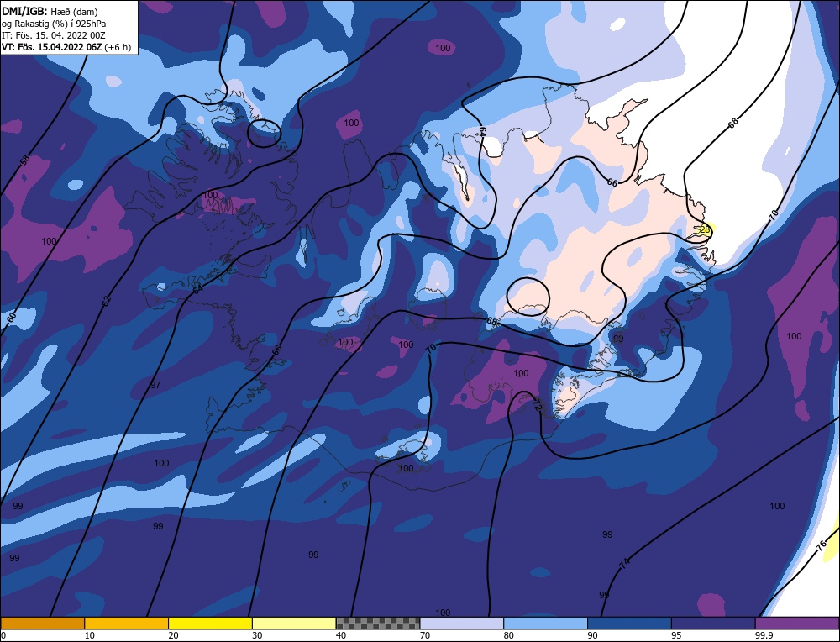Screen dimensions: 840x642
Task: Click the '60' contour line label
Action: [x=12, y=318]
